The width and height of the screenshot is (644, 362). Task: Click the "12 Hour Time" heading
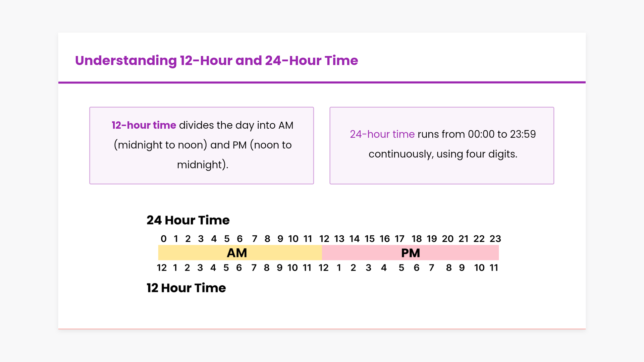point(186,288)
